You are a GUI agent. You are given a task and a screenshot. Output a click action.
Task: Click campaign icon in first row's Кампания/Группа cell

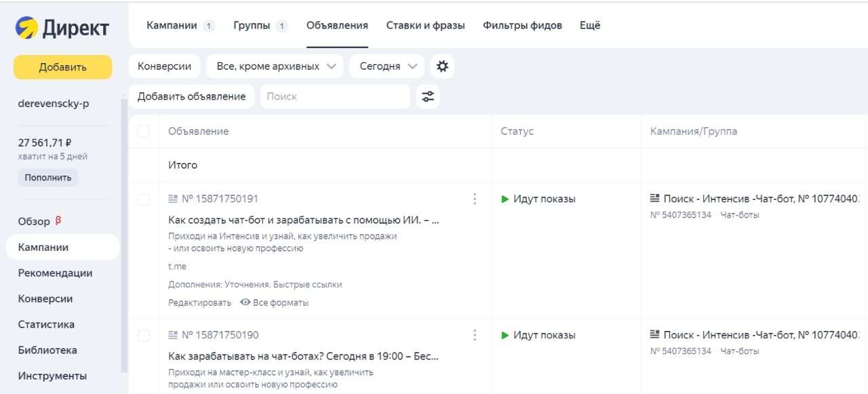pyautogui.click(x=655, y=199)
